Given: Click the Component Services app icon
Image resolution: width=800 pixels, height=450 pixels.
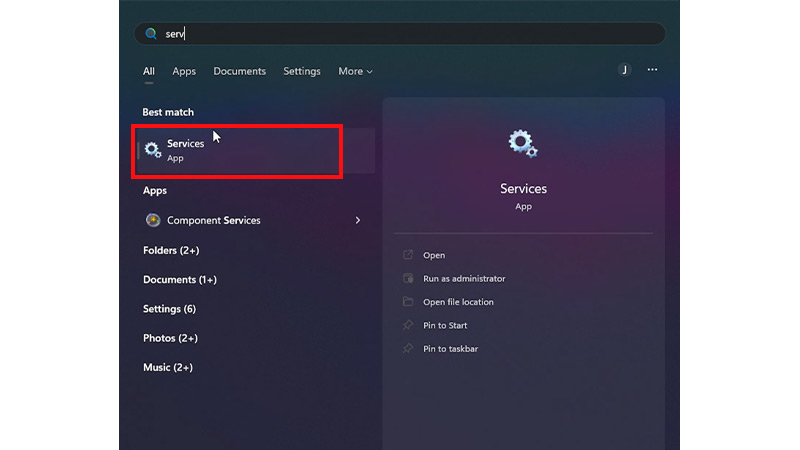Looking at the screenshot, I should [153, 220].
